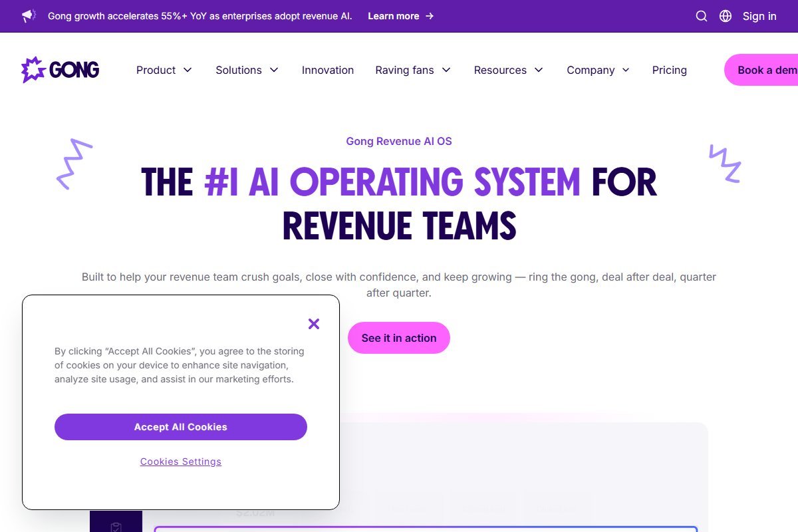This screenshot has height=532, width=798.
Task: Click the Gong logo
Action: pyautogui.click(x=61, y=70)
